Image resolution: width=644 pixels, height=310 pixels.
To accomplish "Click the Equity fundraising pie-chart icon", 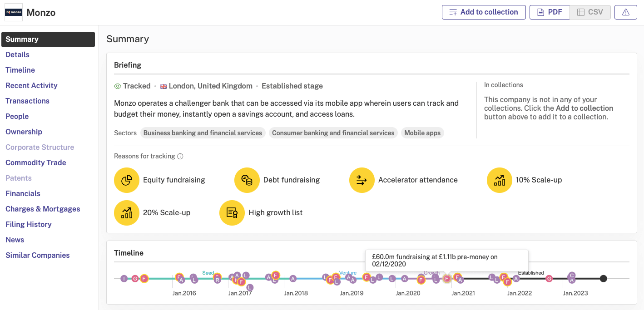I will [127, 180].
